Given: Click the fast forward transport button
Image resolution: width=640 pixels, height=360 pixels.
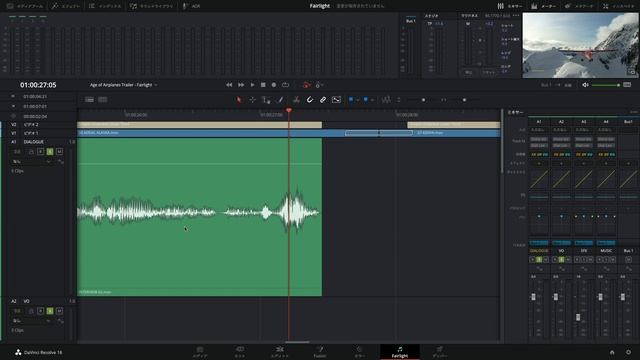Looking at the screenshot, I should click(241, 85).
